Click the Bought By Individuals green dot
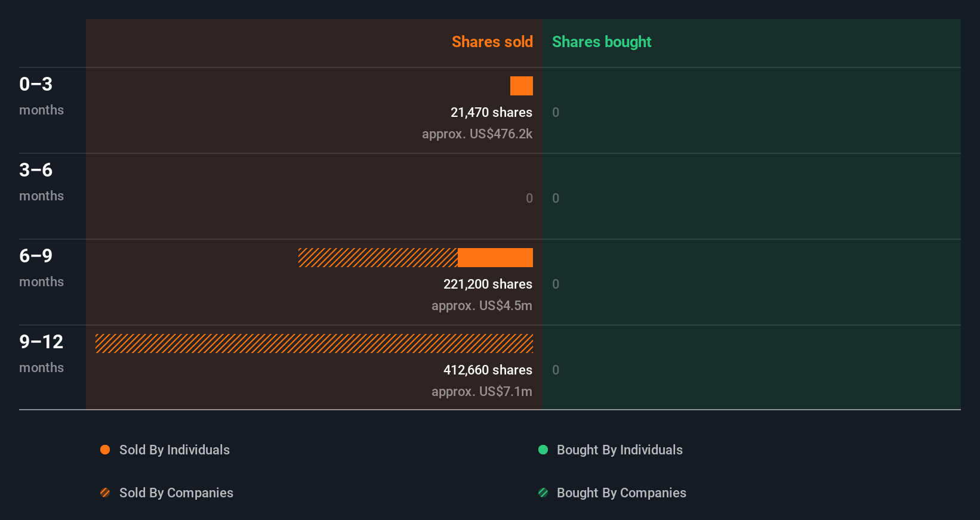This screenshot has width=980, height=520. [x=543, y=450]
